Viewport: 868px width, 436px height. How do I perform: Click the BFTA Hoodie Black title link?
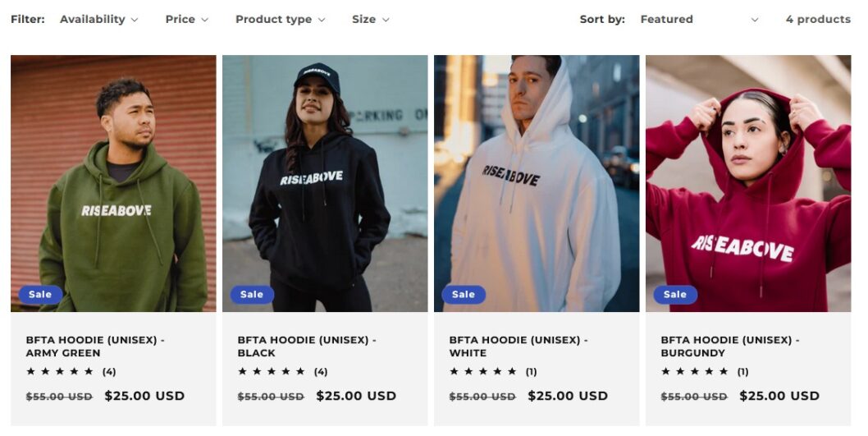307,346
